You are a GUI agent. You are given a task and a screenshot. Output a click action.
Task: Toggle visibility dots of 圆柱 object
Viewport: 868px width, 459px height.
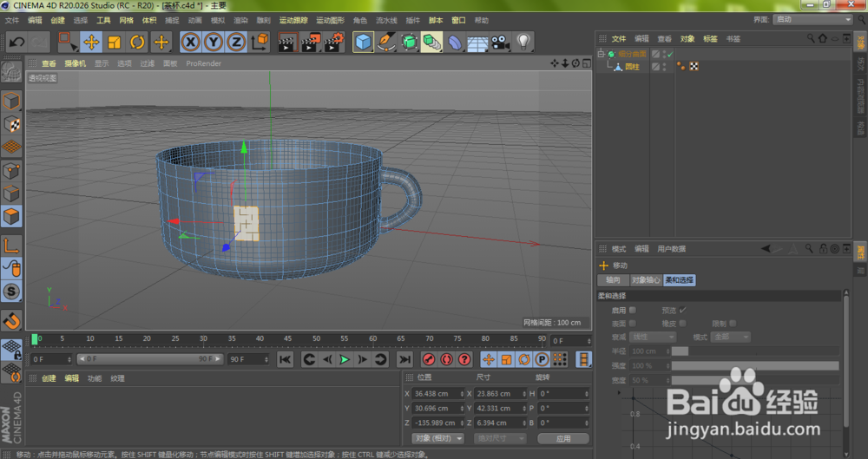click(664, 67)
